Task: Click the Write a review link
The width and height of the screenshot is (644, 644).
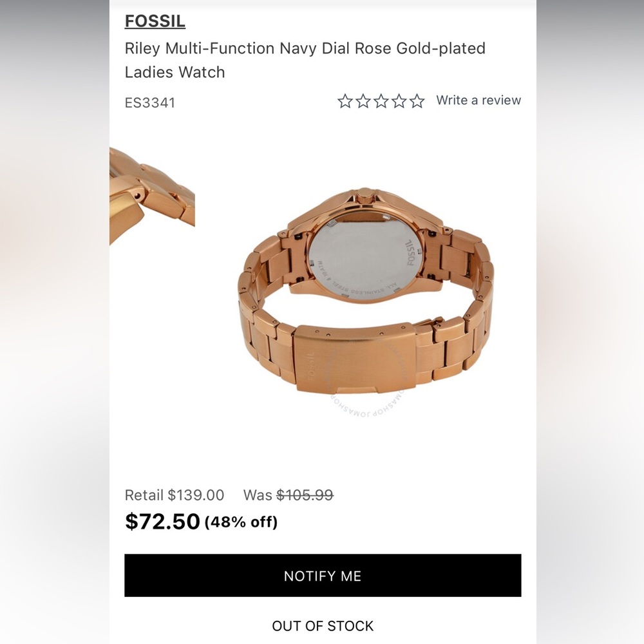Action: point(478,100)
